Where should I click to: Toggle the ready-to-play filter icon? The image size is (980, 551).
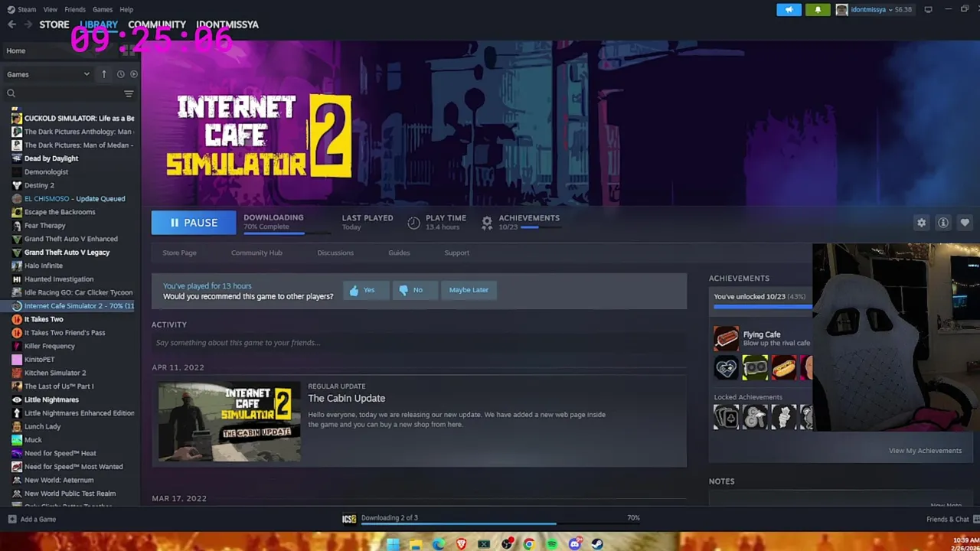[x=134, y=74]
